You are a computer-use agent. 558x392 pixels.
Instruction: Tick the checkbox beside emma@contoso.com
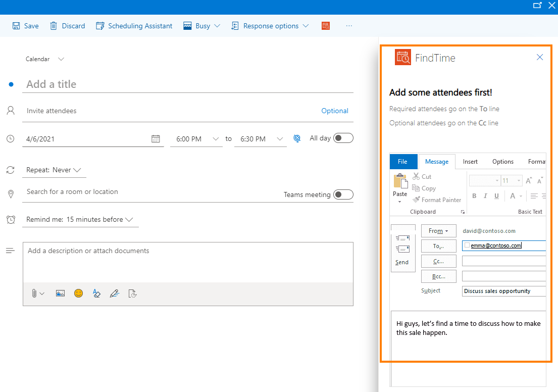(467, 245)
